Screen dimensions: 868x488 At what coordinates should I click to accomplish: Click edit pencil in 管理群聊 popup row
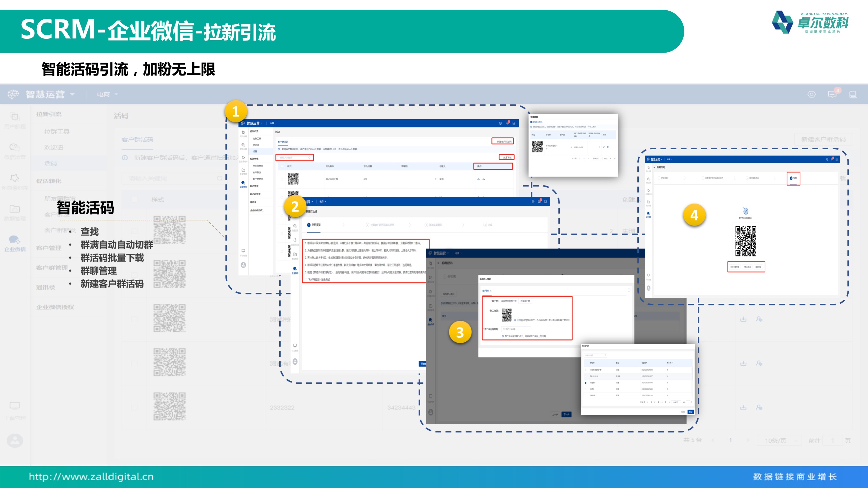point(603,147)
